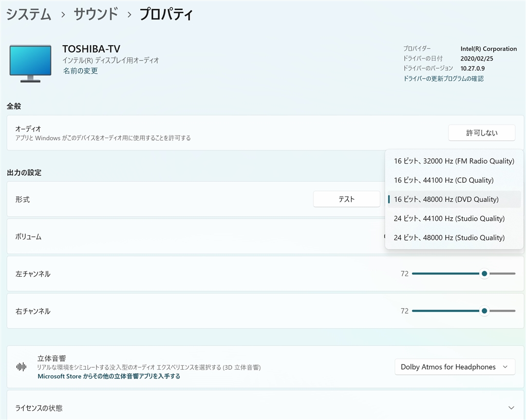Click the 形式 row label
The image size is (526, 420).
point(23,199)
